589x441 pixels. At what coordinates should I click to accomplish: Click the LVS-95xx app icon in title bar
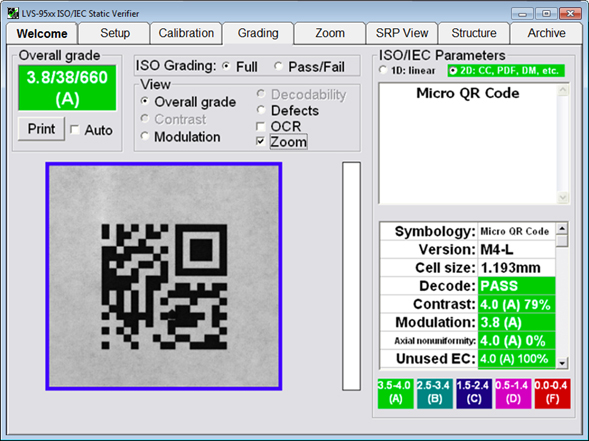coord(13,14)
